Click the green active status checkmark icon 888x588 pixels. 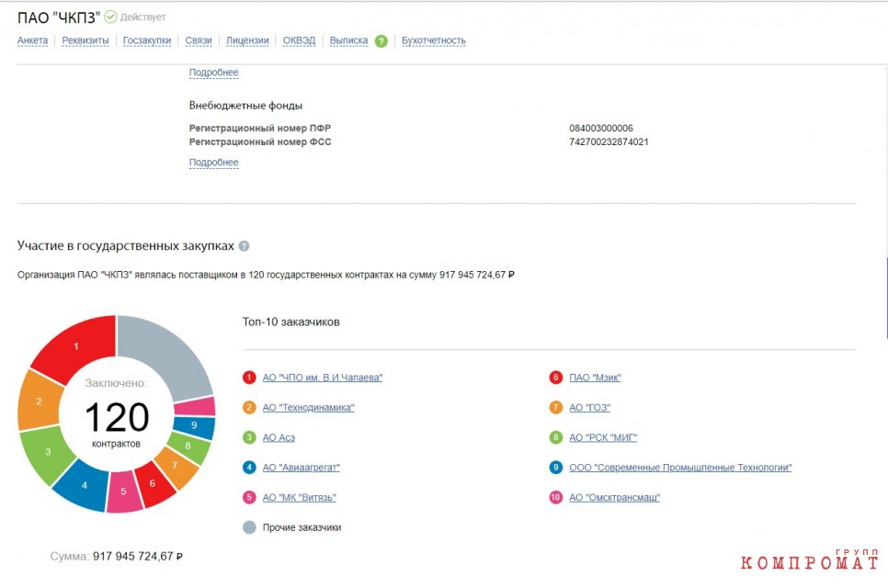coord(111,17)
